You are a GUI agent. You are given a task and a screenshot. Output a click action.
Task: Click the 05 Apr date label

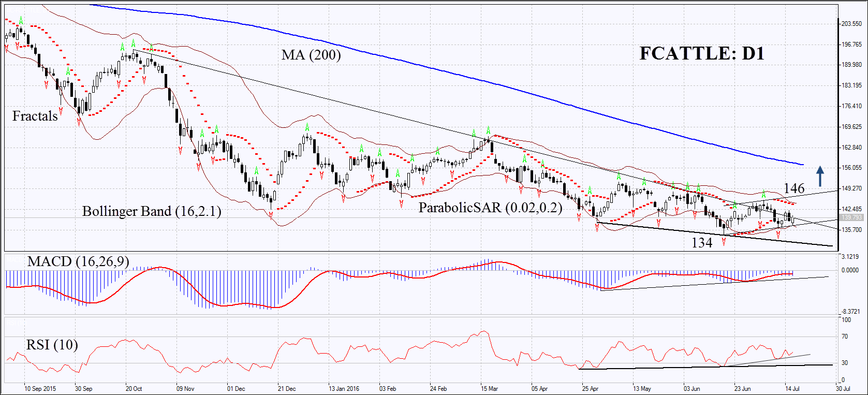coord(539,388)
